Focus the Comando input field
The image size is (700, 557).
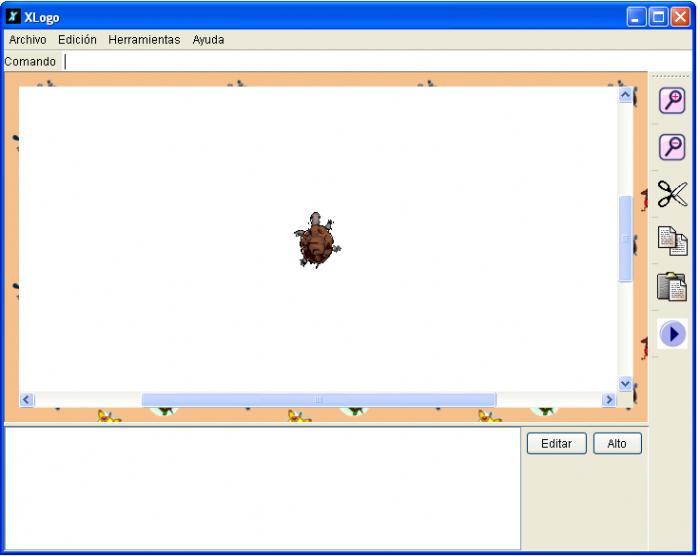tap(378, 62)
